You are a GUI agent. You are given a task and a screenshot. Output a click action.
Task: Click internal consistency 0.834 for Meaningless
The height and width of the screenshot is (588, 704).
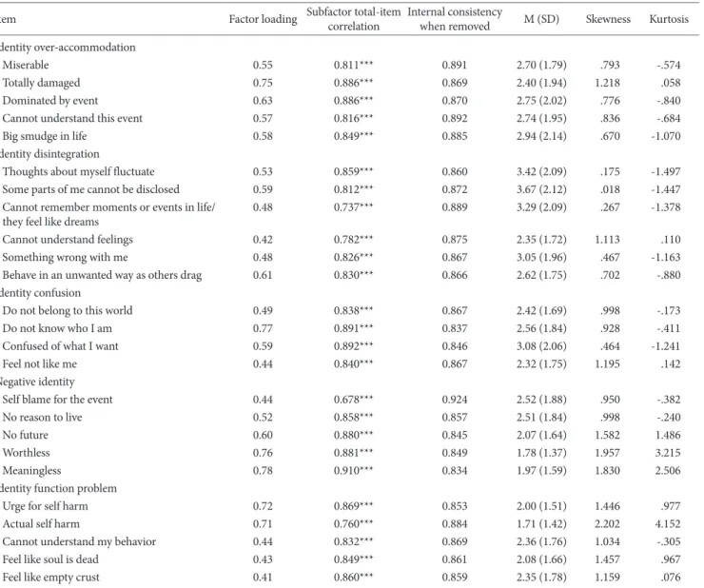[x=455, y=471]
